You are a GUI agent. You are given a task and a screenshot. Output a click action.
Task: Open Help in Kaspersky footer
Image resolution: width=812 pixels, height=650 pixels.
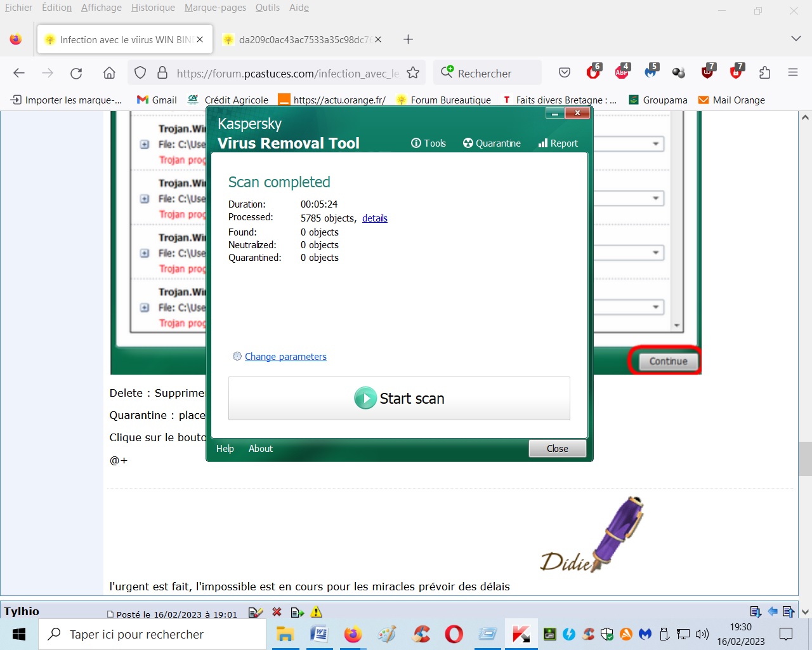[225, 449]
